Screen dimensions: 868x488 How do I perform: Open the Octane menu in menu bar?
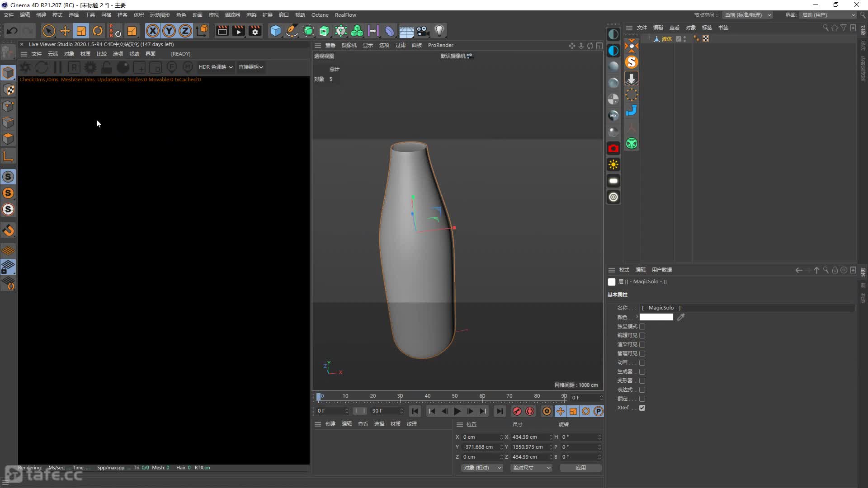[x=320, y=15]
